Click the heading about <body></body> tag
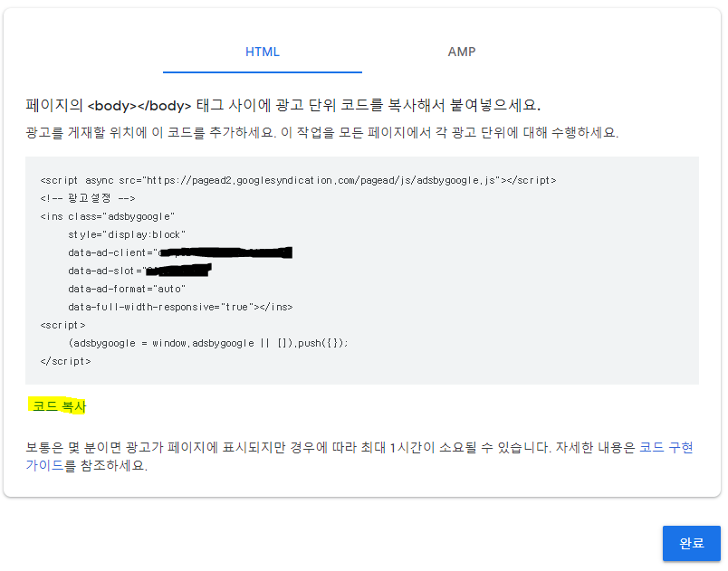Image resolution: width=728 pixels, height=571 pixels. 283,105
